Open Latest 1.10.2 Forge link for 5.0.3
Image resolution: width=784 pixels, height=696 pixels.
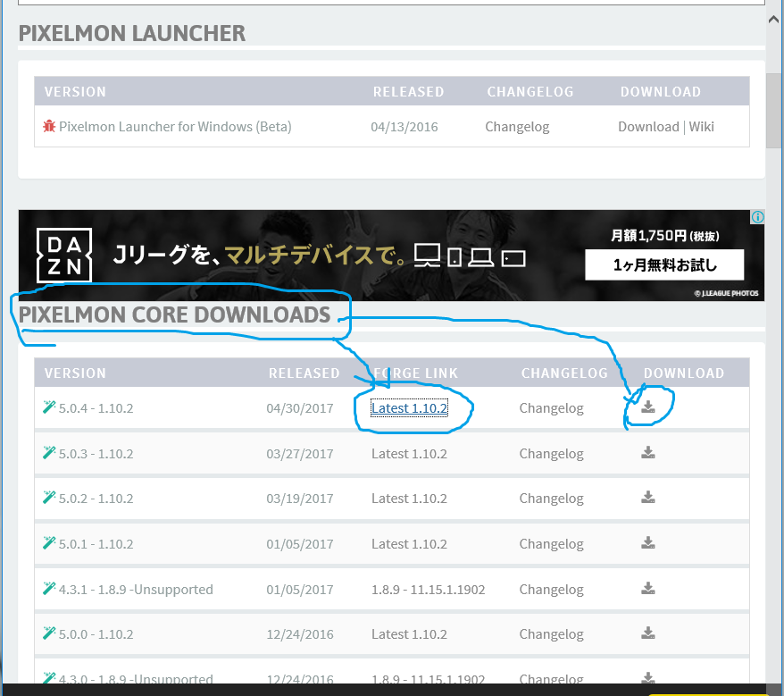click(409, 454)
